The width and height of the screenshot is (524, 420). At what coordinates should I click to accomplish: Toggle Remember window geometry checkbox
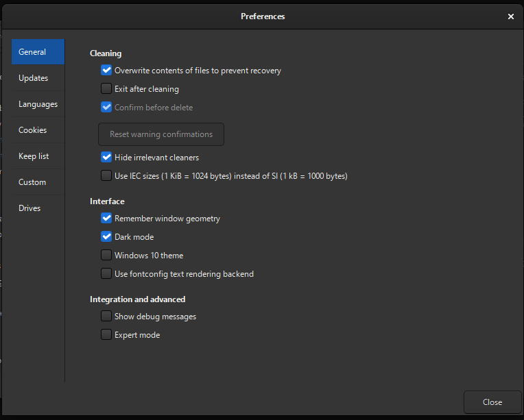coord(106,218)
